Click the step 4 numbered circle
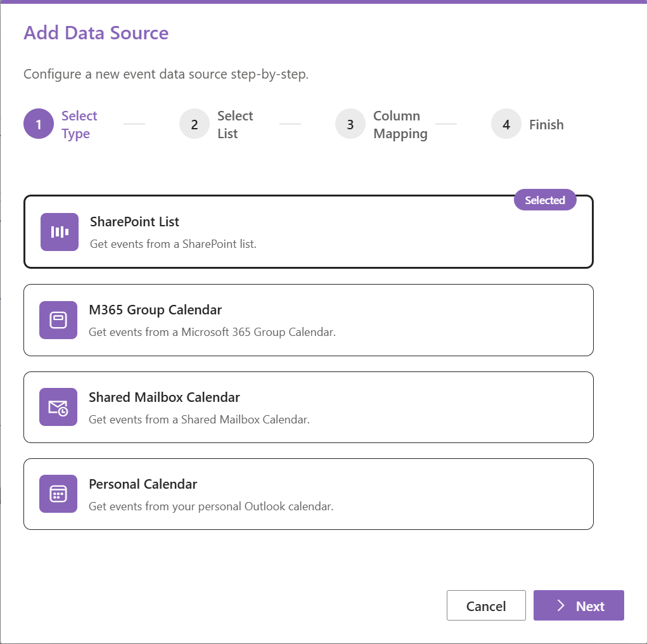 (506, 125)
